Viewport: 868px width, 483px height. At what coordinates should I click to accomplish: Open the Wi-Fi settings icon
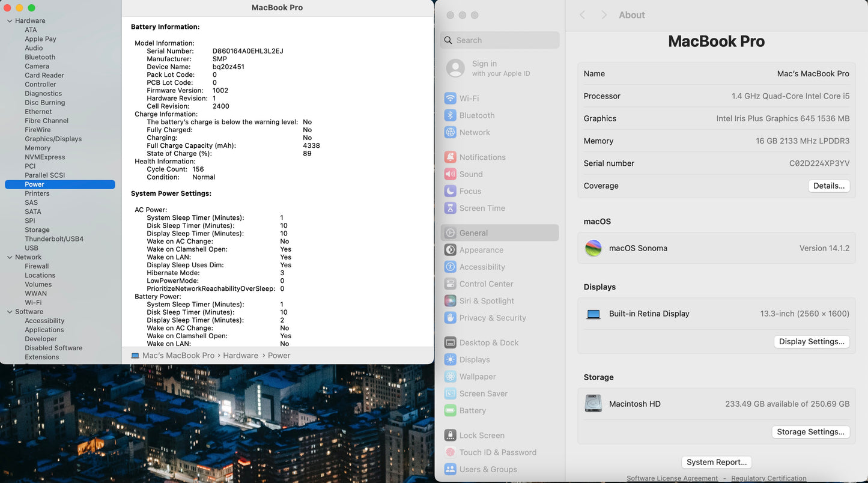(x=450, y=99)
